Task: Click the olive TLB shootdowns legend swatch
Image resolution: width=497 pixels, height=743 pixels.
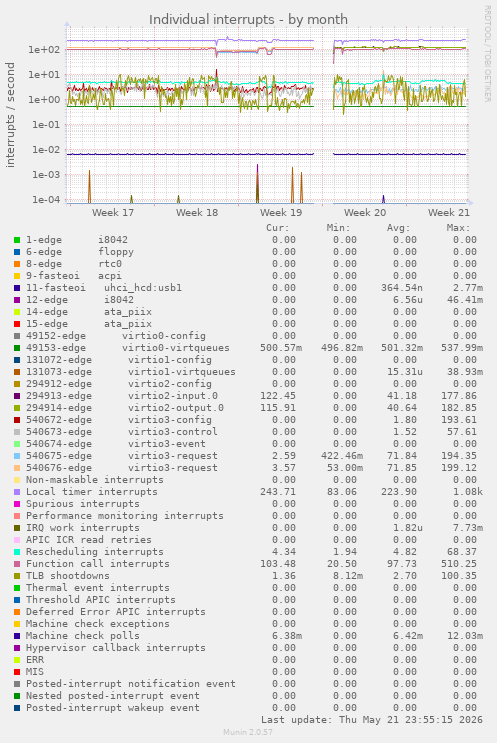Action: 17,576
